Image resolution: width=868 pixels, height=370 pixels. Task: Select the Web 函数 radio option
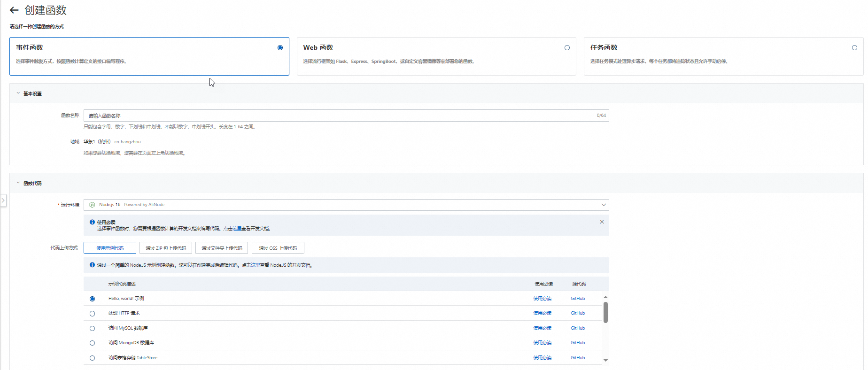point(567,47)
